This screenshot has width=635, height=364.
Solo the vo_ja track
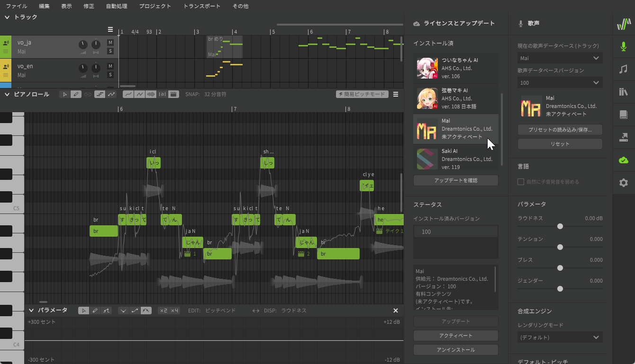click(110, 51)
